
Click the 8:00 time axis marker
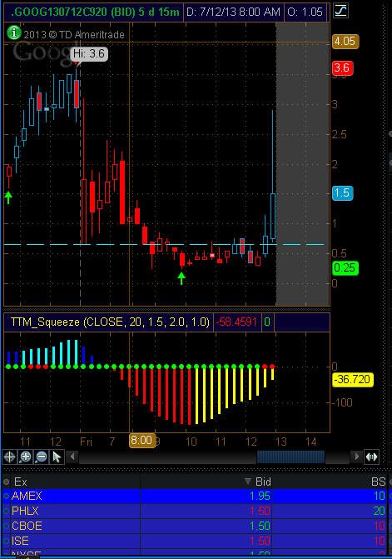141,440
